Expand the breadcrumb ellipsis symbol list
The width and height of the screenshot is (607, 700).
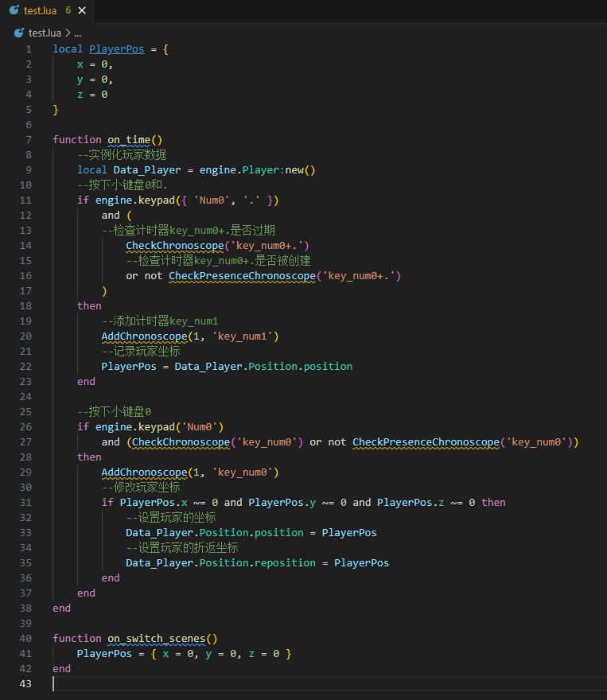[x=78, y=33]
